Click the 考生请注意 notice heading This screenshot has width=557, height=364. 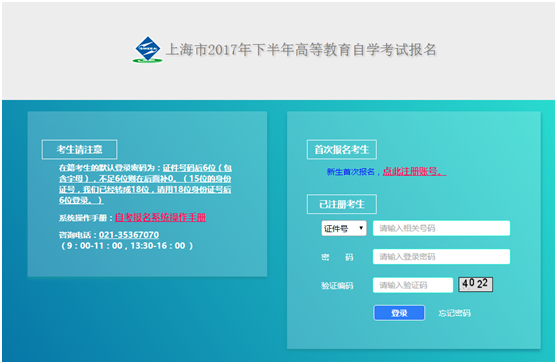pyautogui.click(x=80, y=150)
